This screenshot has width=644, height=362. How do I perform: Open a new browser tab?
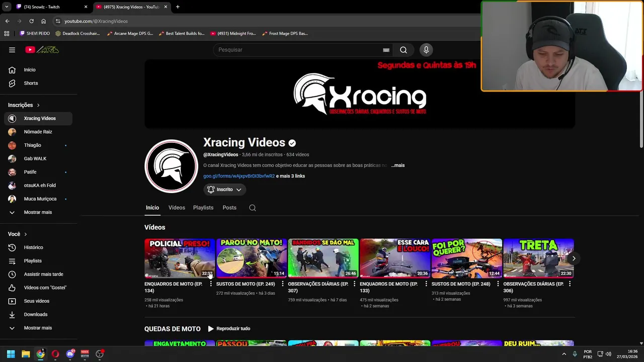178,7
